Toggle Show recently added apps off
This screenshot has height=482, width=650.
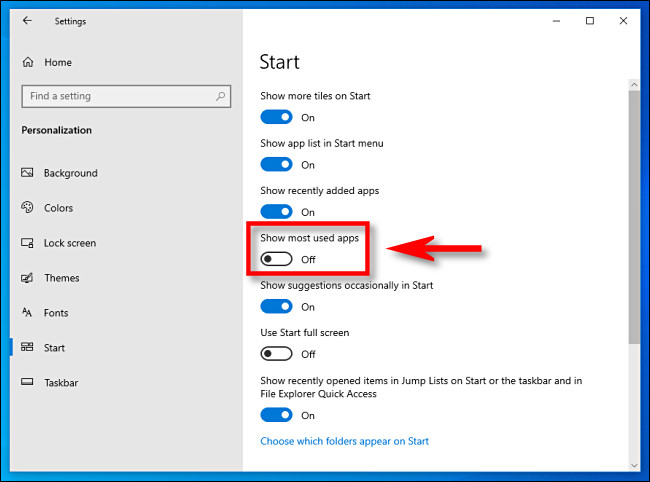pos(276,212)
